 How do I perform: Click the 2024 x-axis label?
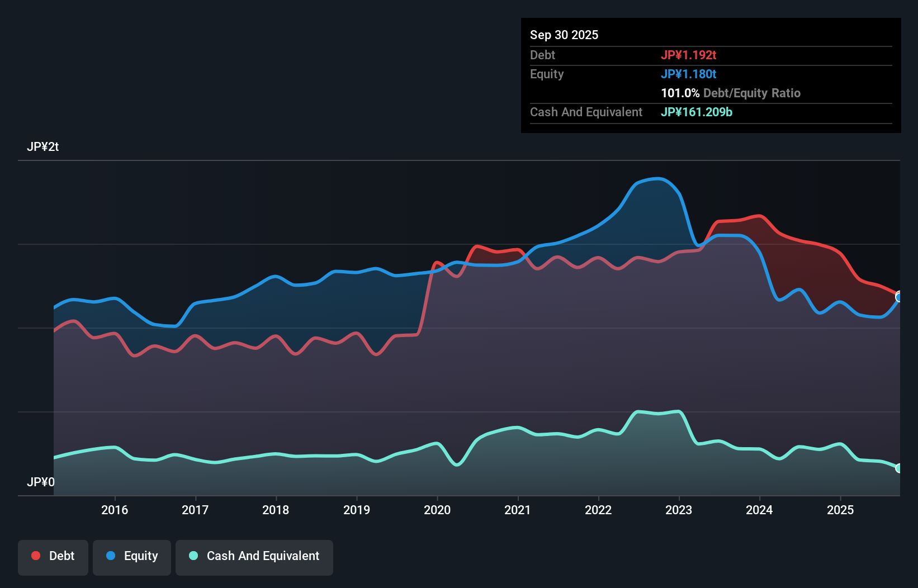point(759,510)
